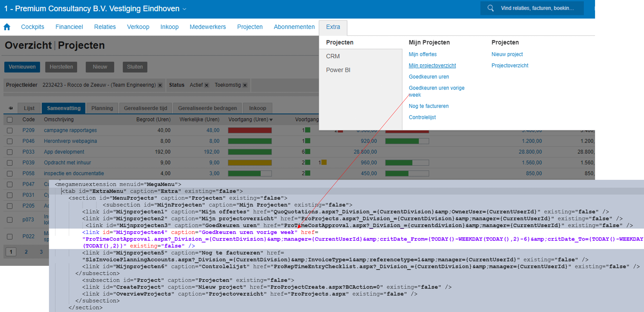This screenshot has height=312, width=644.
Task: Open the Relaties menu
Action: pos(105,27)
